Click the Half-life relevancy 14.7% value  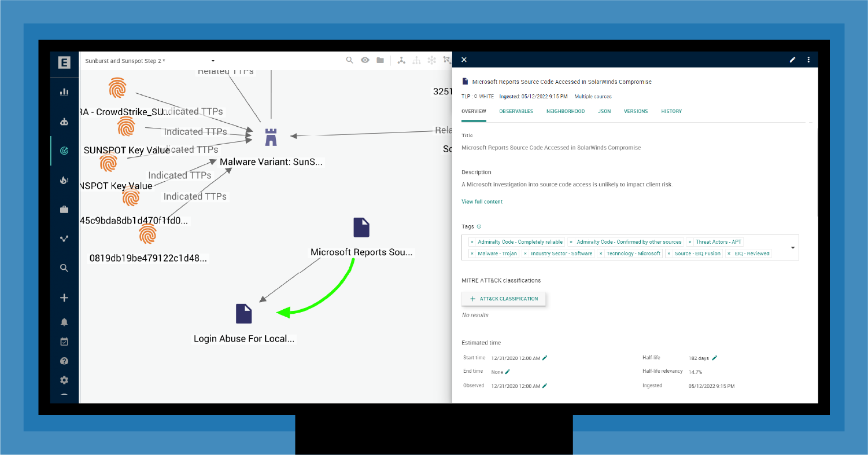click(x=695, y=372)
